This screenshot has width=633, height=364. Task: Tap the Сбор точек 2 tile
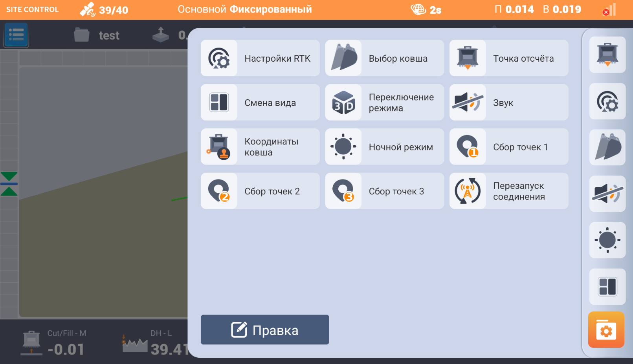pos(260,191)
